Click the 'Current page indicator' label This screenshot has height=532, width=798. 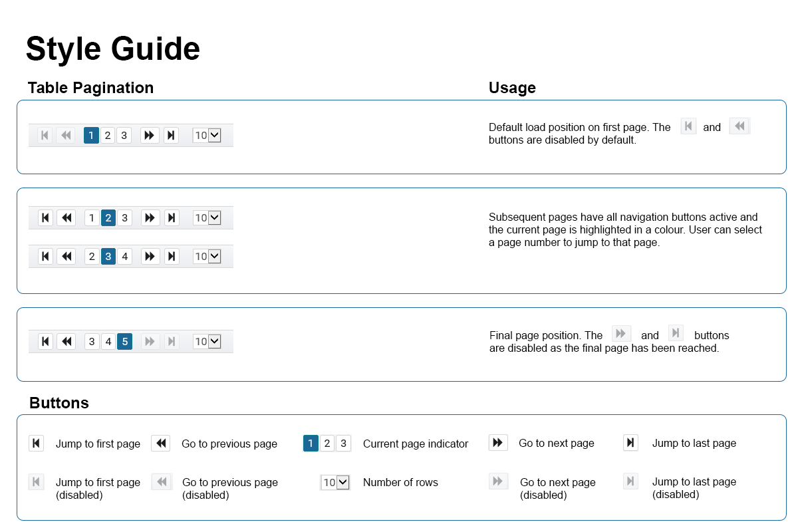point(416,444)
